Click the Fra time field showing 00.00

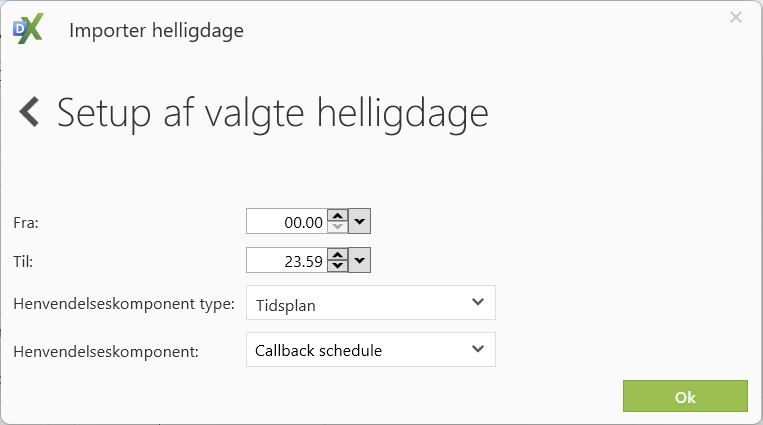pyautogui.click(x=288, y=221)
